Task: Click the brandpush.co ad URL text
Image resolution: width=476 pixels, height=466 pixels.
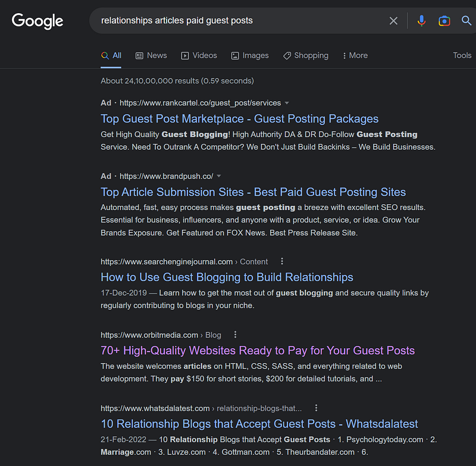Action: pyautogui.click(x=167, y=176)
